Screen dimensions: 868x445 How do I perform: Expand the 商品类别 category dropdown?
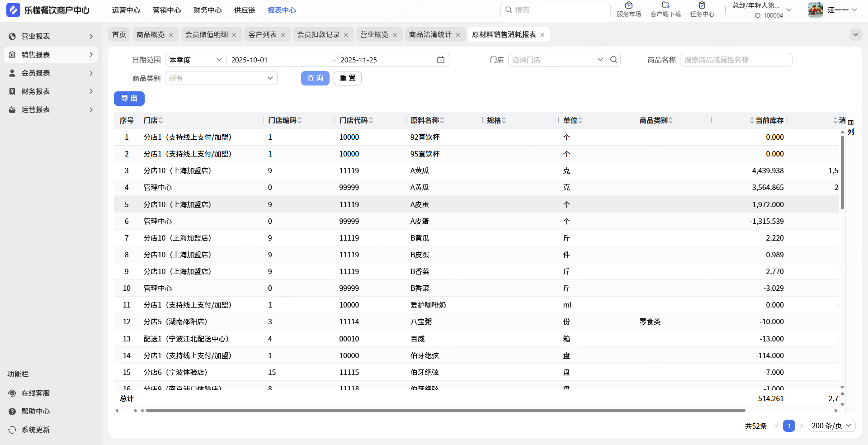[221, 78]
